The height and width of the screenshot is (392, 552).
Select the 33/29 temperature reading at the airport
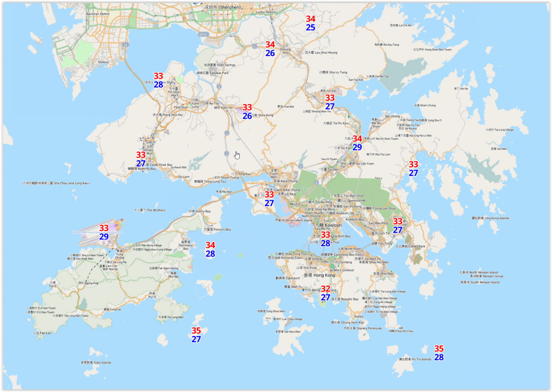coord(104,232)
